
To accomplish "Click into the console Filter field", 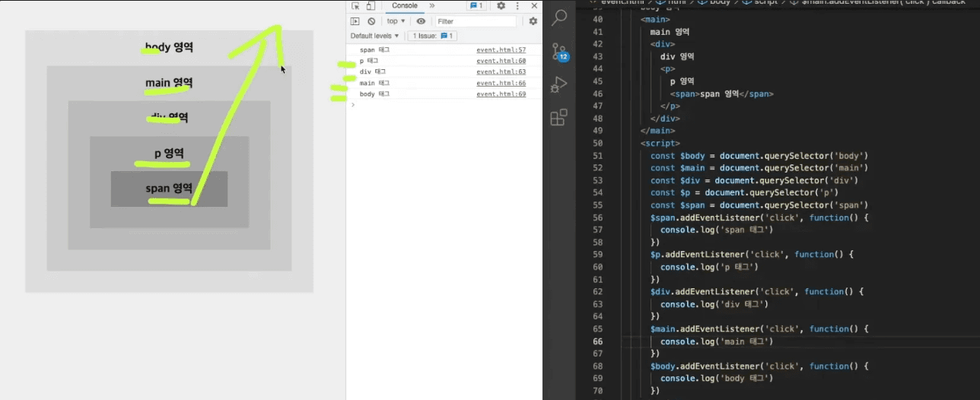I will pos(475,21).
